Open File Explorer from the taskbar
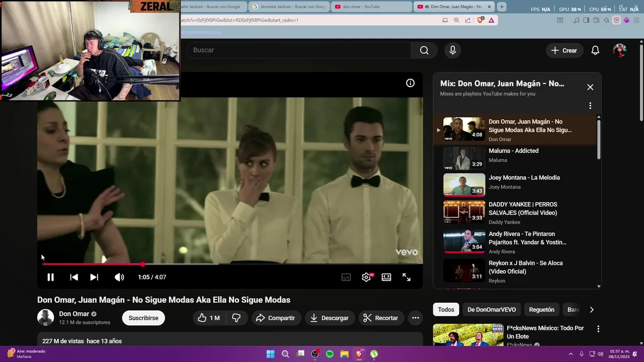This screenshot has width=644, height=362. [x=345, y=354]
